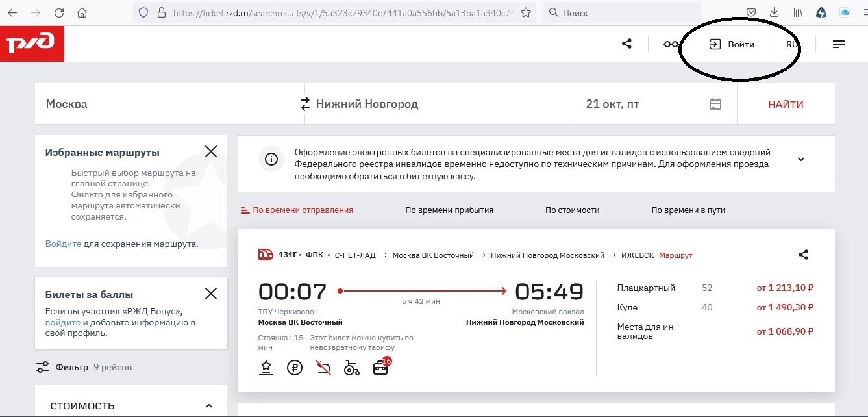Open the calendar date picker icon
The width and height of the screenshot is (868, 417).
(x=715, y=104)
